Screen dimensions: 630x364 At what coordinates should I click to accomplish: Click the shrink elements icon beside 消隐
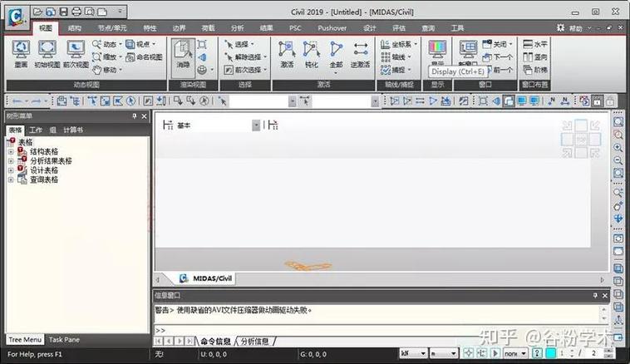point(202,44)
